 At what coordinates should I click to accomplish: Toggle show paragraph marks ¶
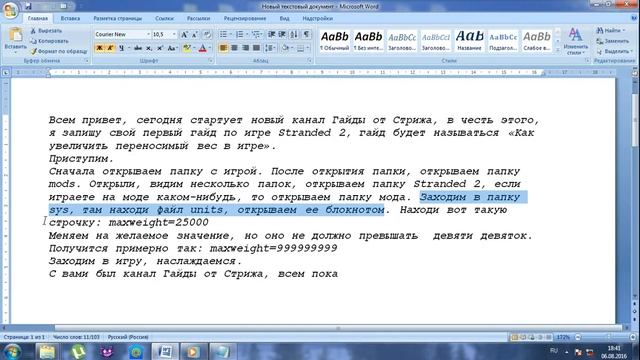click(x=306, y=34)
